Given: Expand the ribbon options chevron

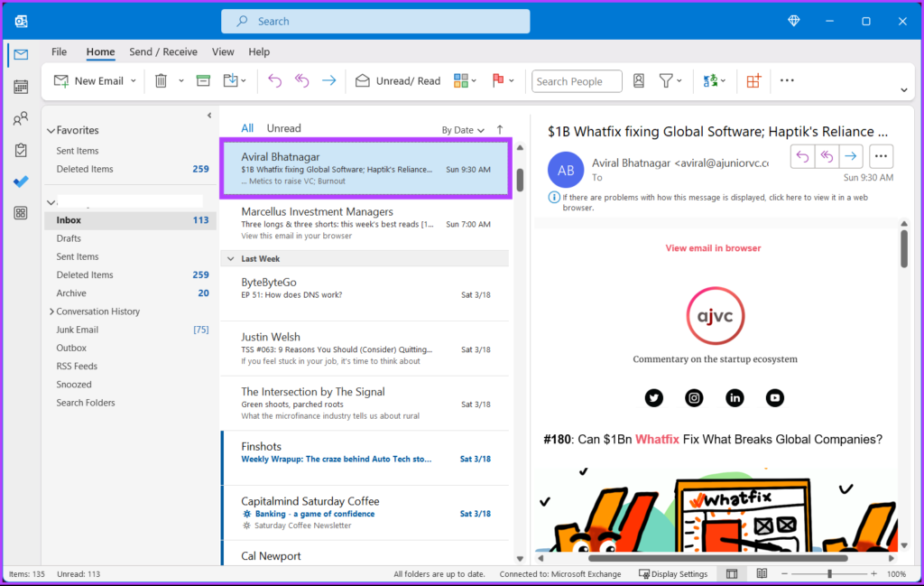Looking at the screenshot, I should 904,90.
